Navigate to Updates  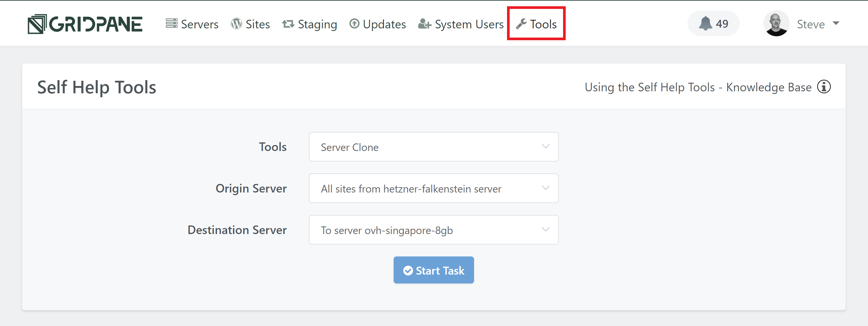pyautogui.click(x=377, y=24)
